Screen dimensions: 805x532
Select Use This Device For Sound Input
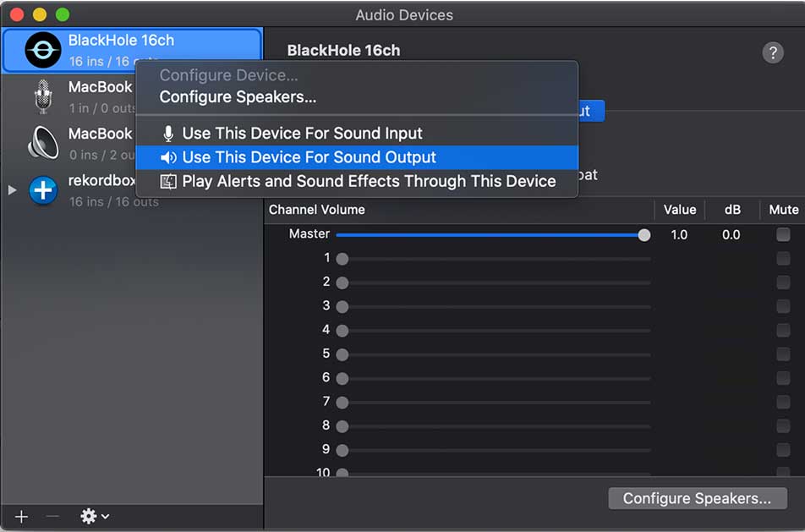(x=302, y=134)
